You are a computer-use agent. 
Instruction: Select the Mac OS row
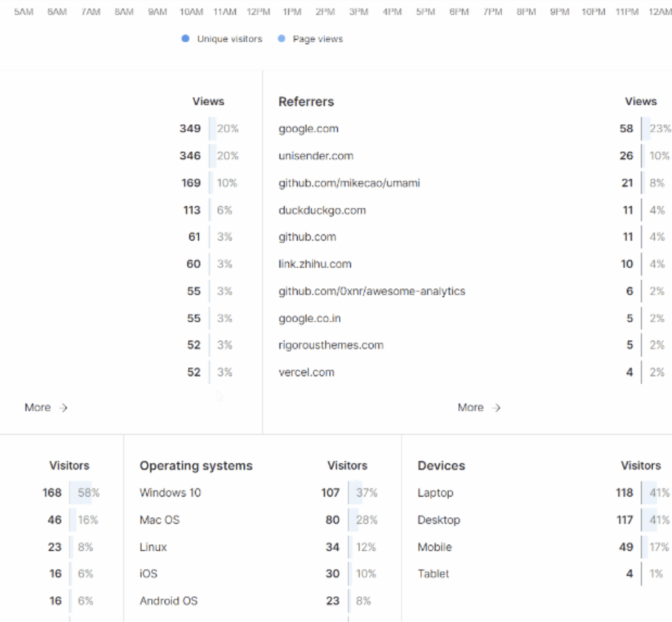[159, 520]
